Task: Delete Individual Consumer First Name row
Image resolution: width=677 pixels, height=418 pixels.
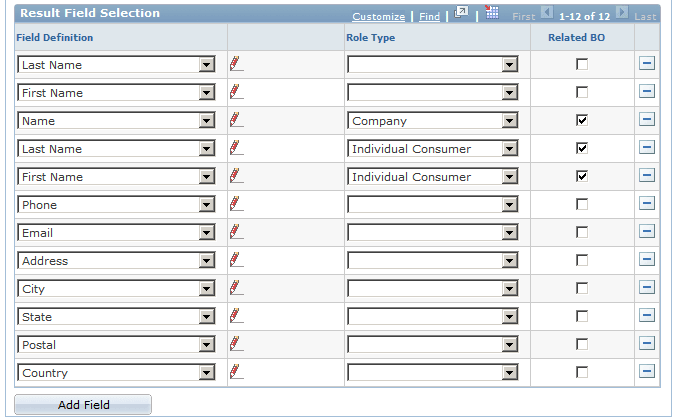Action: 647,176
